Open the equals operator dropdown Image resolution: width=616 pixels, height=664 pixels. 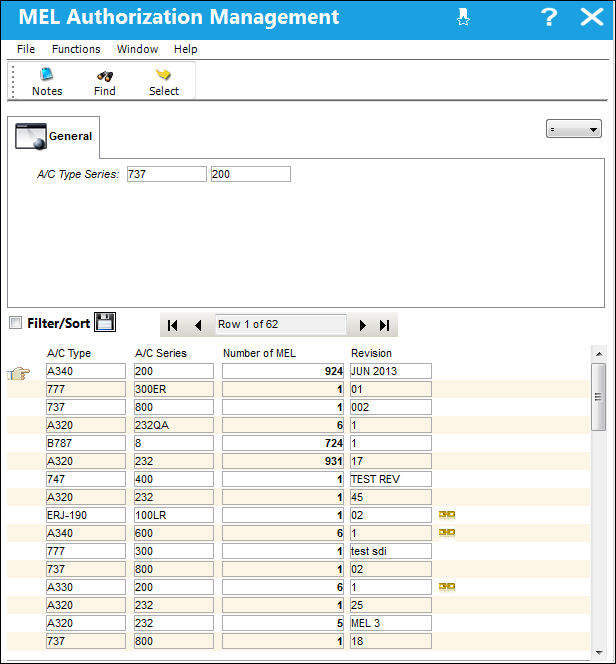tap(574, 129)
